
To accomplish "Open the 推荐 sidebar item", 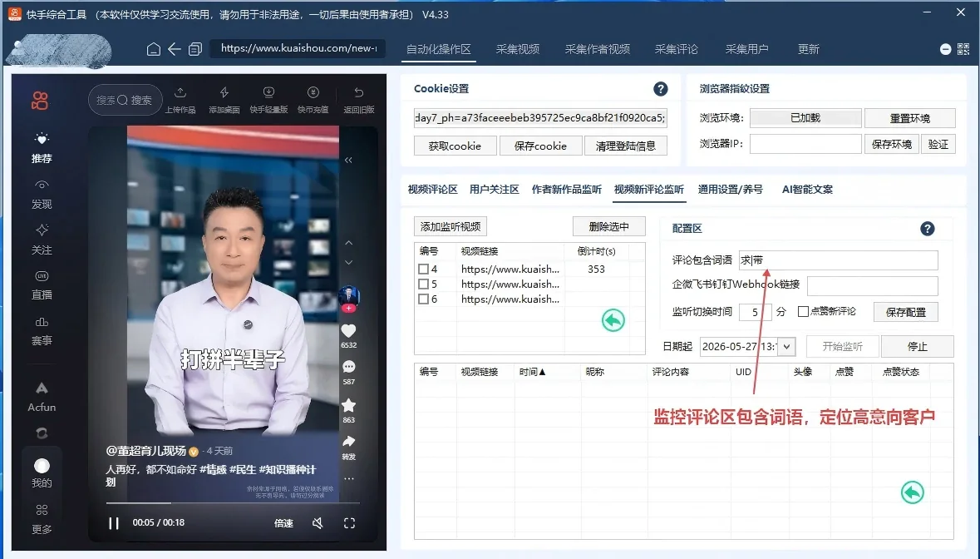I will click(42, 148).
